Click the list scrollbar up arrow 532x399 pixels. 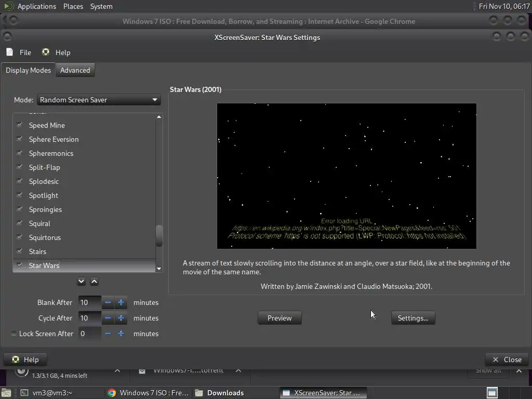point(159,117)
